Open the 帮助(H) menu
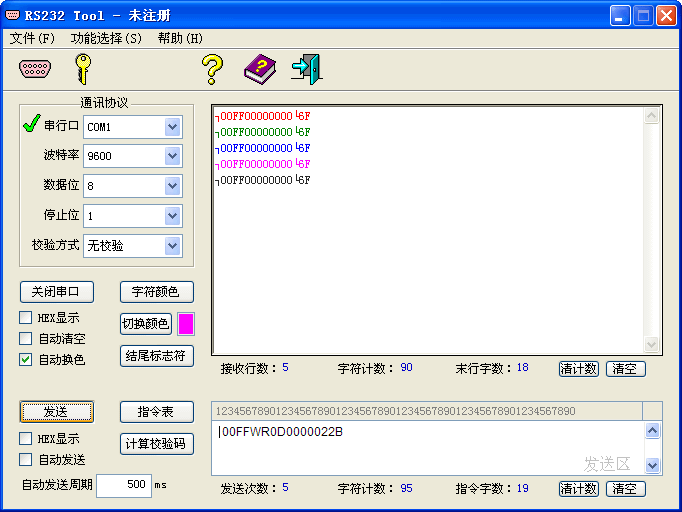This screenshot has height=512, width=682. tap(180, 39)
